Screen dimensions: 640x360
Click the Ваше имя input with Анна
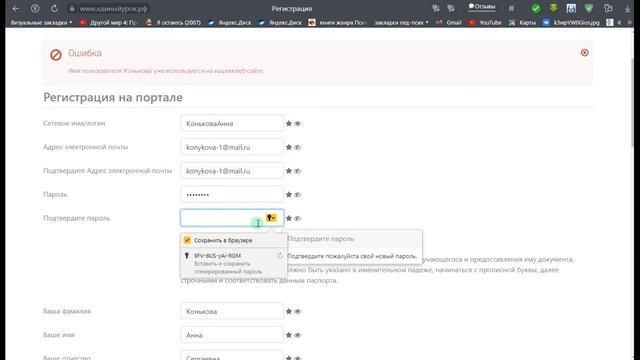pos(232,335)
